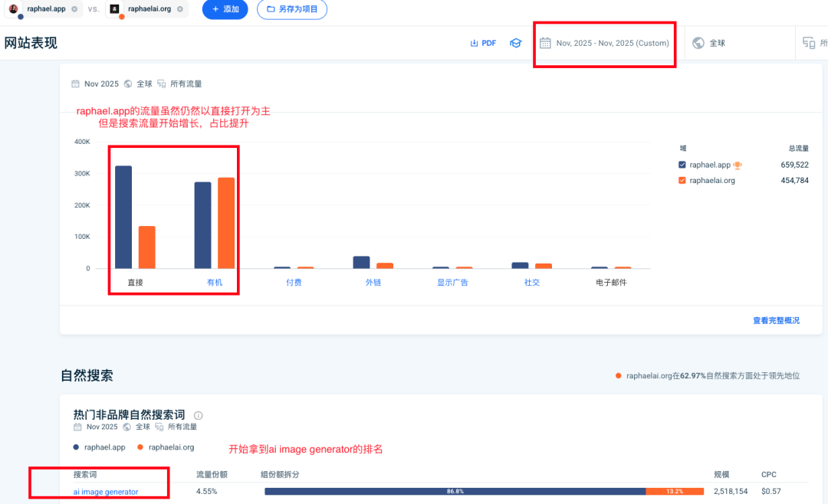Click raphaelai.org organic traffic orange bar
Viewport: 828px width, 504px height.
pos(226,223)
